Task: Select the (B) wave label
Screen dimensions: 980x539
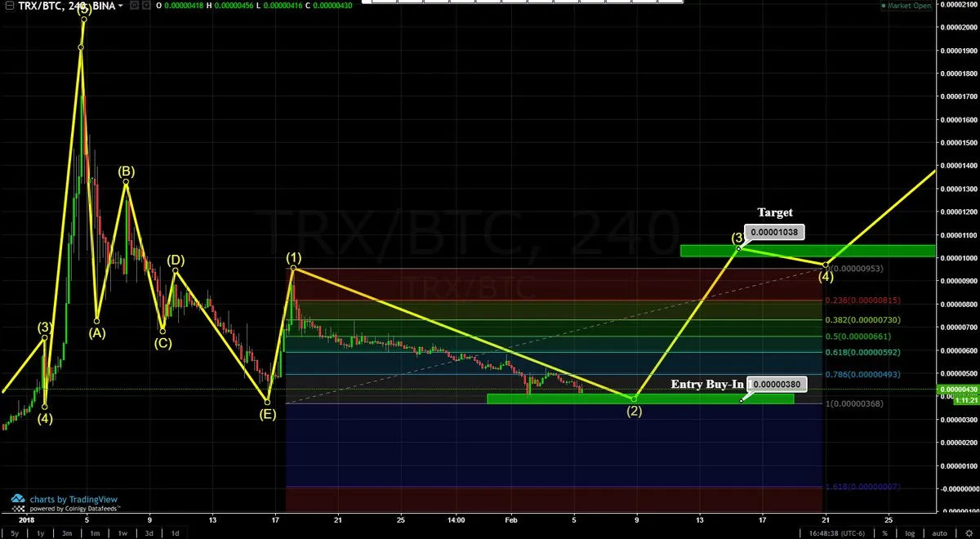Action: point(126,171)
